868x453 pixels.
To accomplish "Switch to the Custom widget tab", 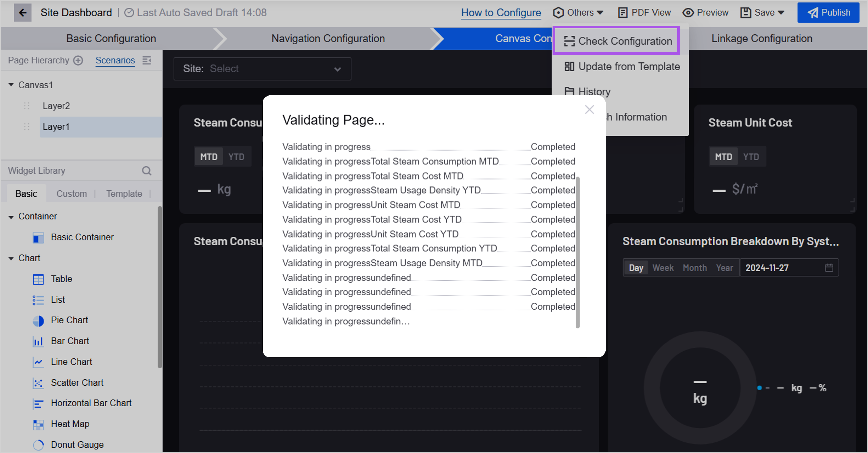I will pos(71,194).
